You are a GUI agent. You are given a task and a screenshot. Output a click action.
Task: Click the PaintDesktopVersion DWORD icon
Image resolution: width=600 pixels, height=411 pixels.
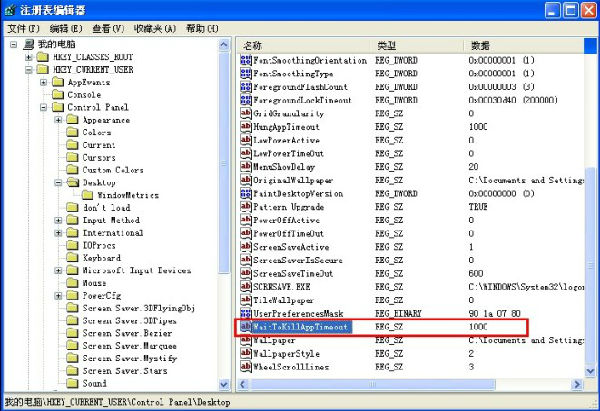click(x=247, y=193)
